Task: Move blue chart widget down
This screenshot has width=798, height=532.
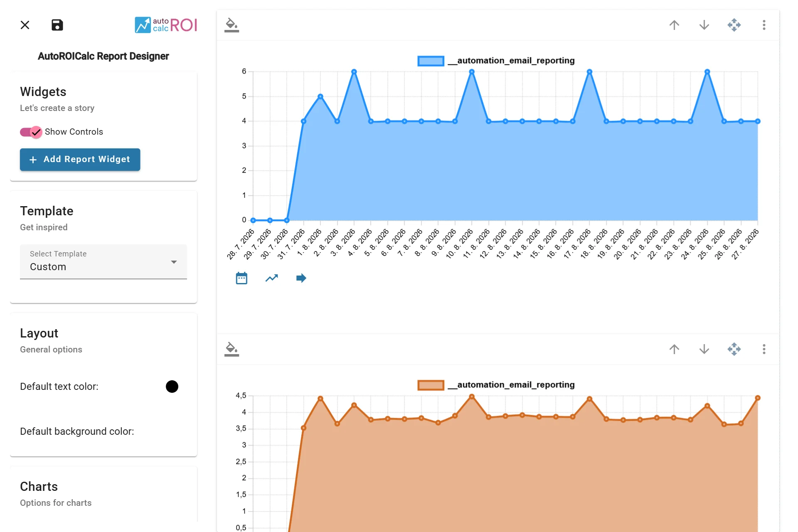Action: [704, 25]
